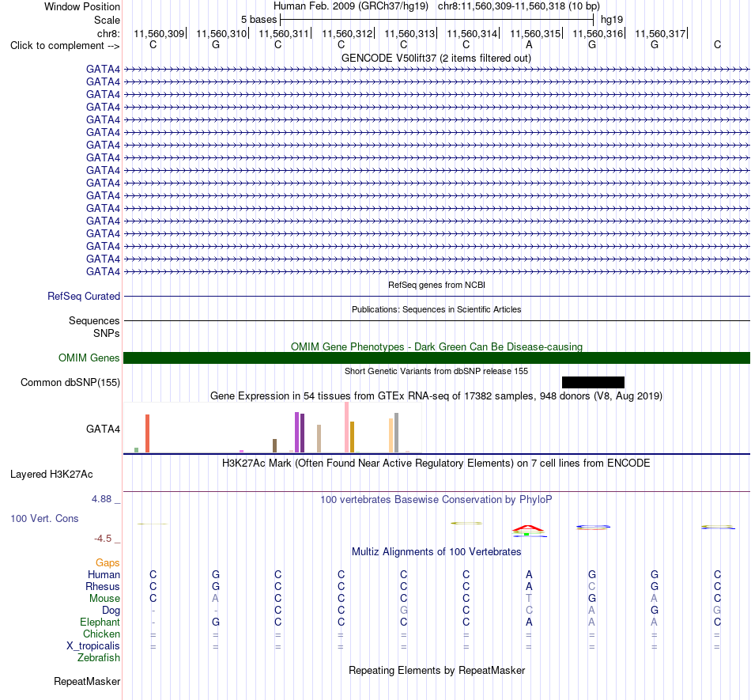Open the 'H3K27Ac Mark' ENCODE track title

coord(436,463)
